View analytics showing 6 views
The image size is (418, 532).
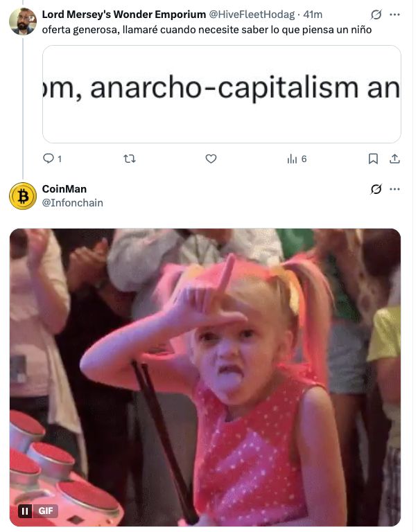297,159
